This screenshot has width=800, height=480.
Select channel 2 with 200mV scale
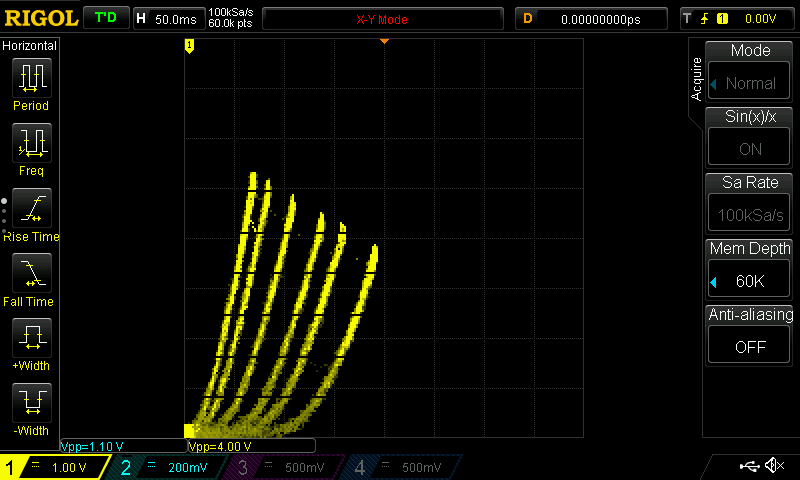(166, 467)
